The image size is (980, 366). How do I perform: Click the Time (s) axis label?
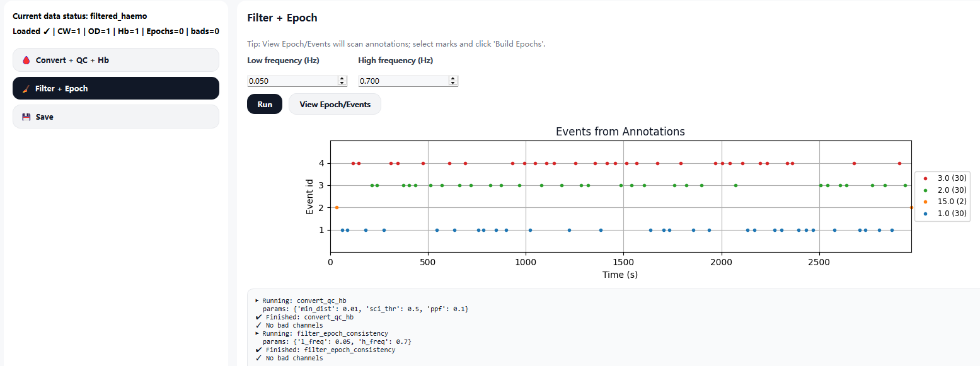[x=621, y=275]
